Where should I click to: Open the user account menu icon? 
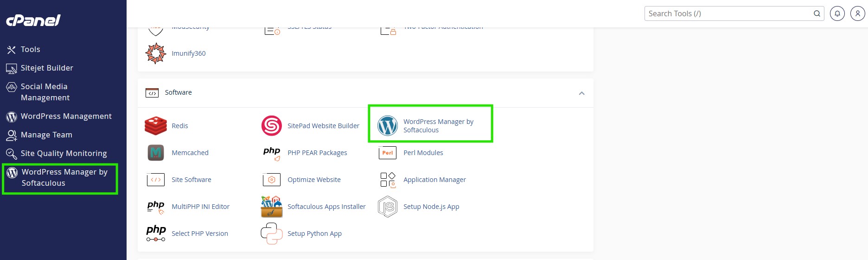point(858,13)
